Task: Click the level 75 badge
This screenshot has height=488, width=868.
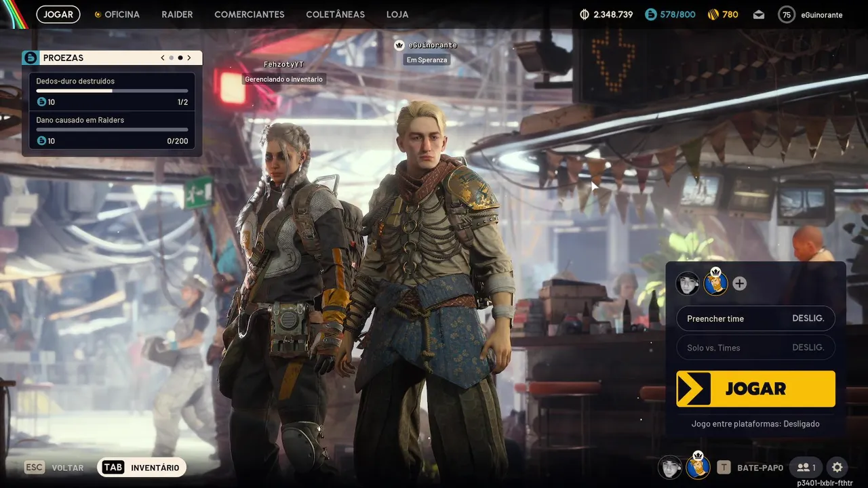Action: coord(787,14)
